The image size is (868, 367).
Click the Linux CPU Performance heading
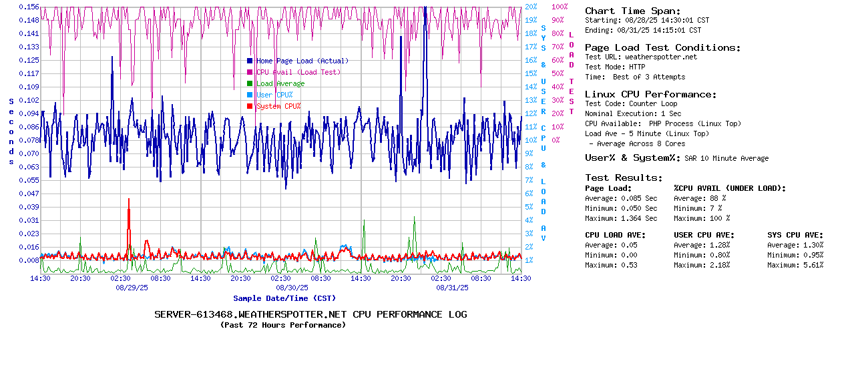[x=650, y=94]
